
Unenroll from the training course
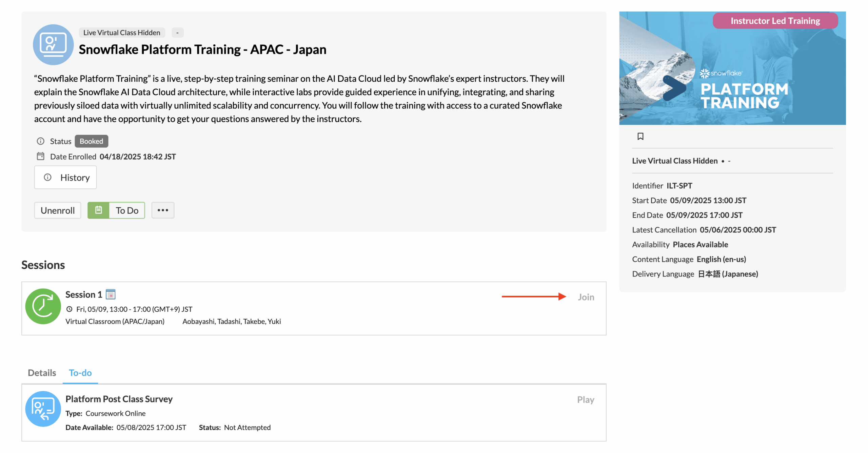[58, 210]
